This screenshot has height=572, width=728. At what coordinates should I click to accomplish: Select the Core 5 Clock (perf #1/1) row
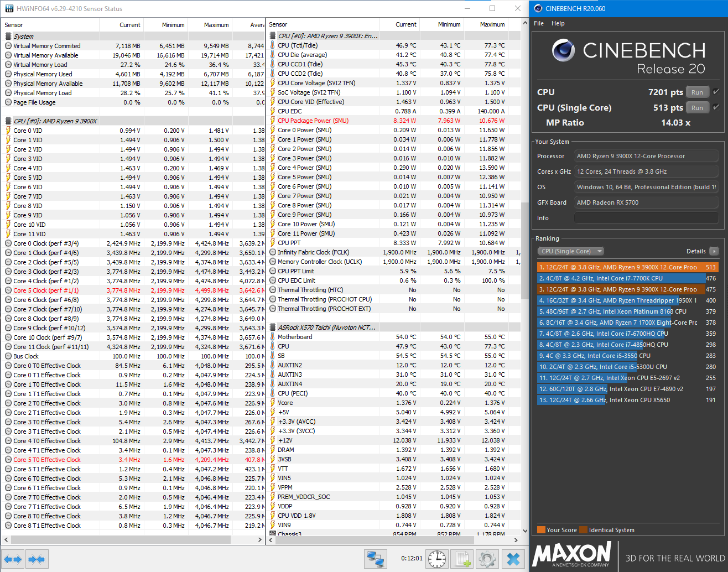tap(133, 290)
